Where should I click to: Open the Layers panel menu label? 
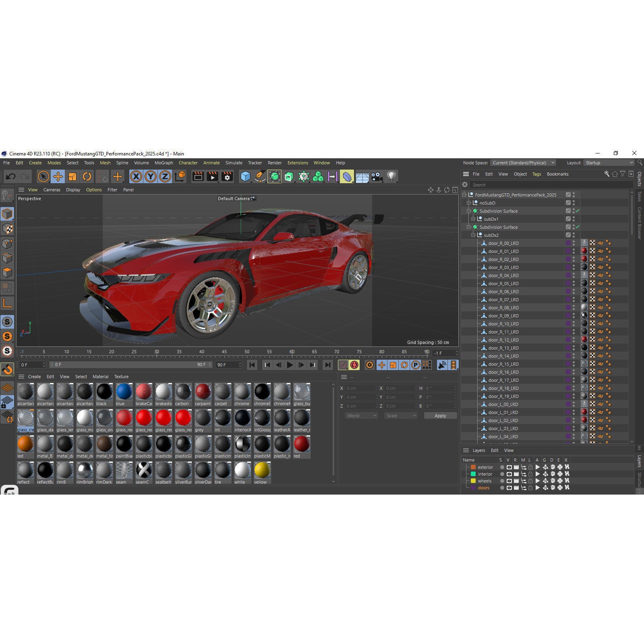coord(478,450)
